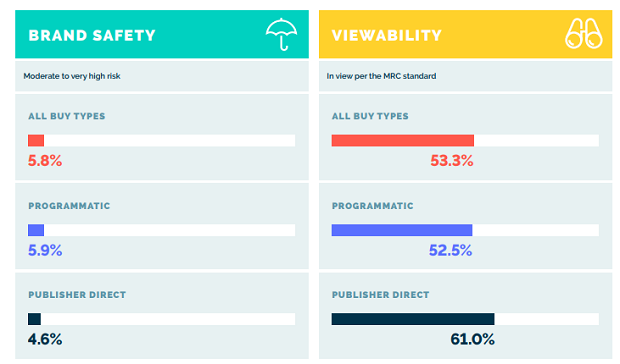The width and height of the screenshot is (620, 364).
Task: Select the Viewability header title
Action: (x=387, y=36)
